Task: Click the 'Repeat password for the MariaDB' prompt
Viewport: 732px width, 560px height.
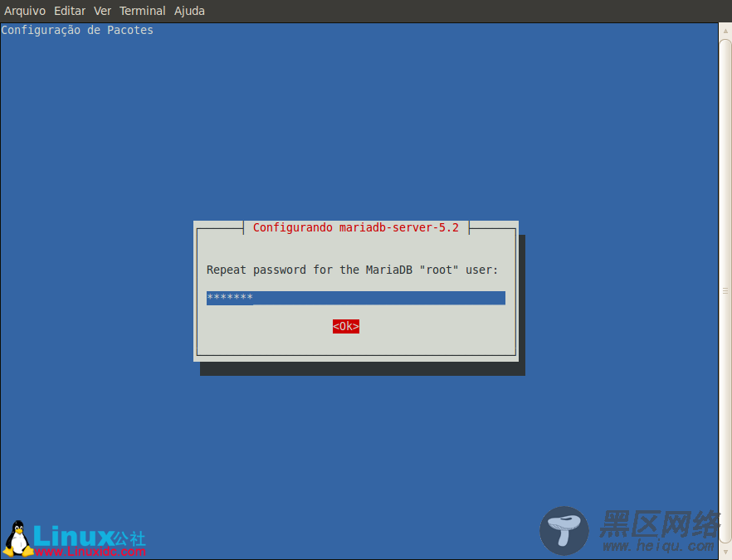Action: [352, 270]
